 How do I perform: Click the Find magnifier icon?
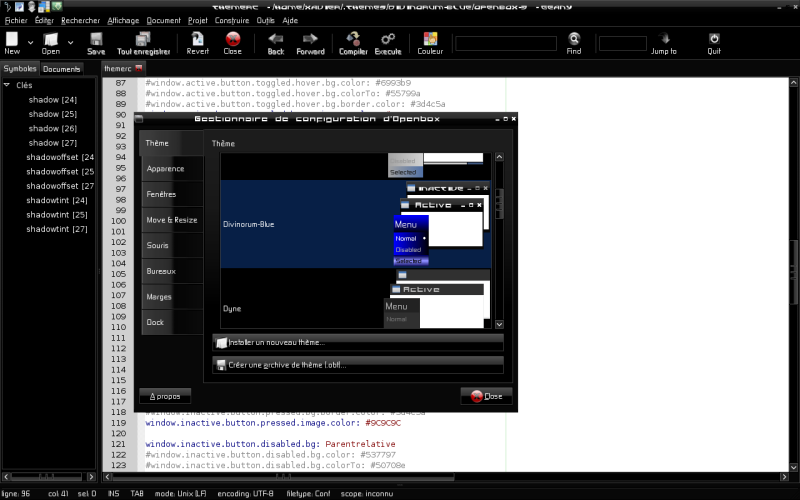[574, 39]
